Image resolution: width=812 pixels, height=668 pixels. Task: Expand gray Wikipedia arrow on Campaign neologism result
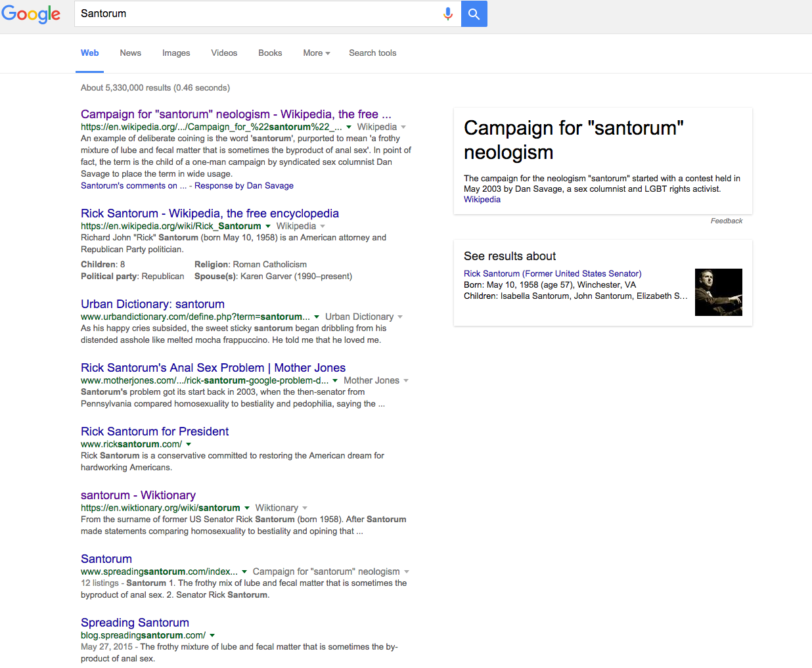pyautogui.click(x=403, y=127)
